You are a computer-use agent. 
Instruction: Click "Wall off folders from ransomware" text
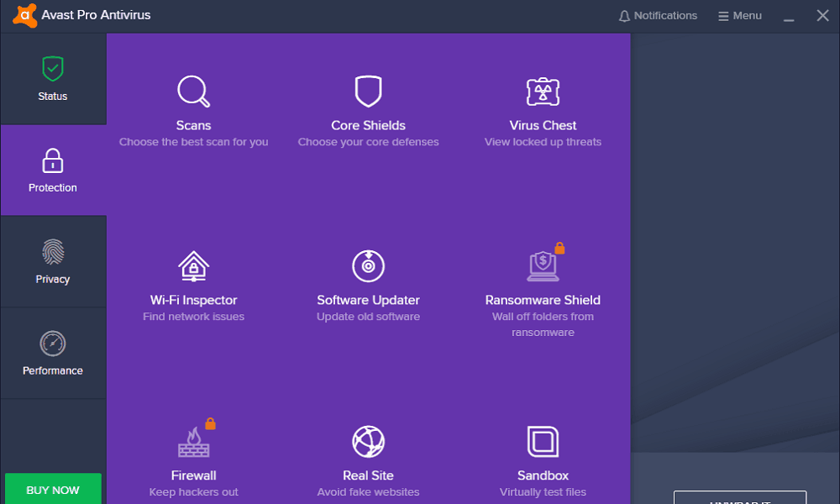543,324
